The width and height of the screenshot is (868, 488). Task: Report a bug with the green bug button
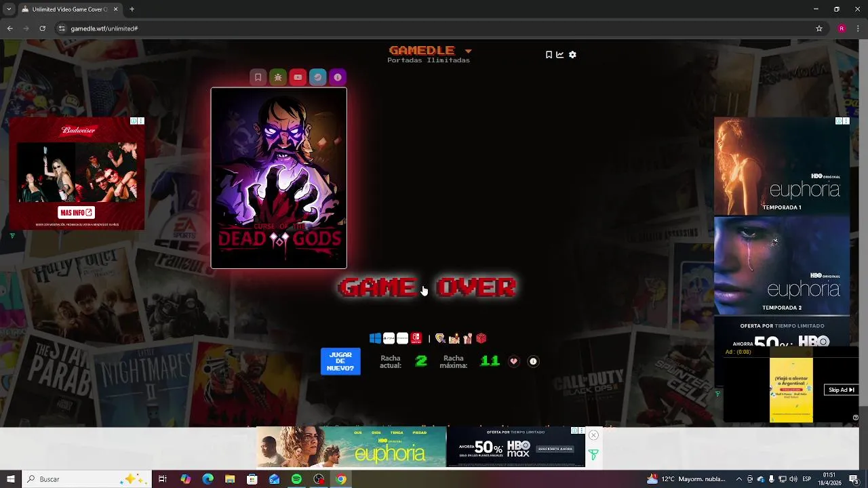(x=278, y=77)
